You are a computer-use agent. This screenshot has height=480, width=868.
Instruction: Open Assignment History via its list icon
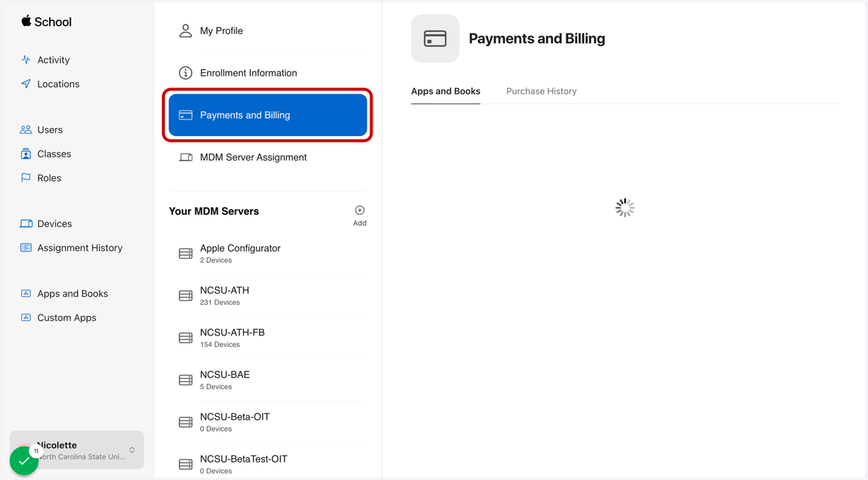[26, 248]
